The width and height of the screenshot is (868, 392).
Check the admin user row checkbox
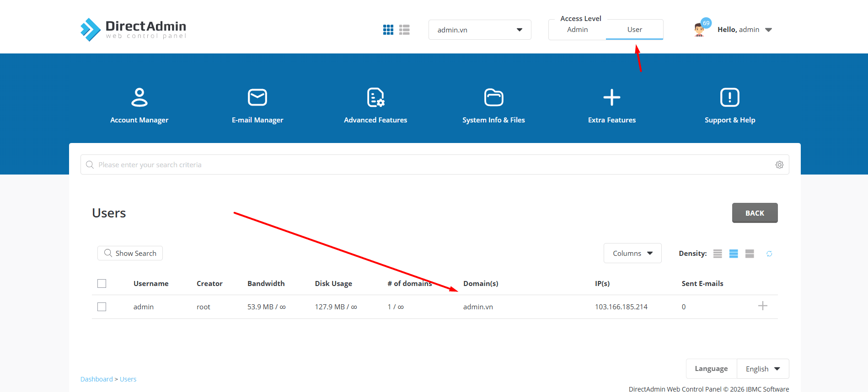(102, 307)
